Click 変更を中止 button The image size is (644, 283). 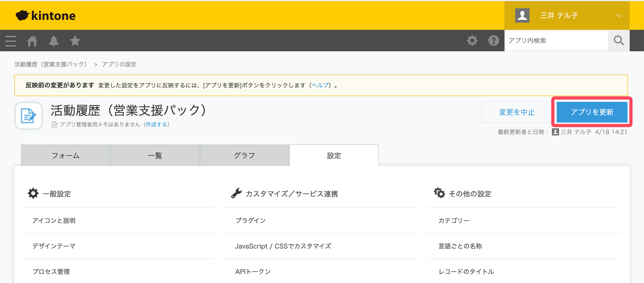[517, 112]
